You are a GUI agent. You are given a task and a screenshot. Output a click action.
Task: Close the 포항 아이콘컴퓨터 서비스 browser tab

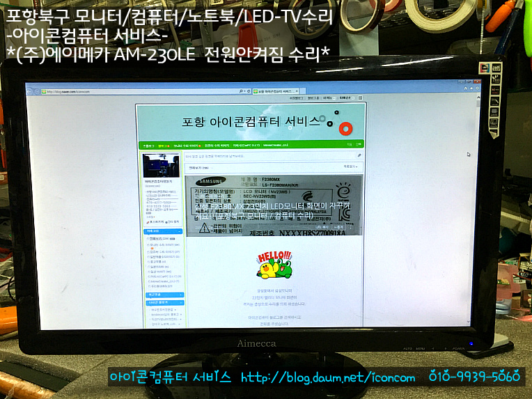pyautogui.click(x=297, y=91)
